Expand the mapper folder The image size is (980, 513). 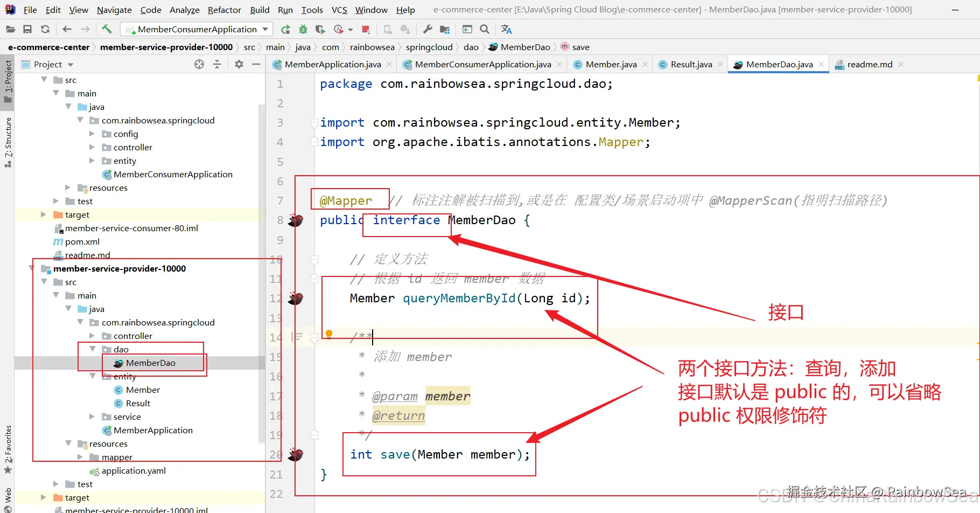pos(80,457)
